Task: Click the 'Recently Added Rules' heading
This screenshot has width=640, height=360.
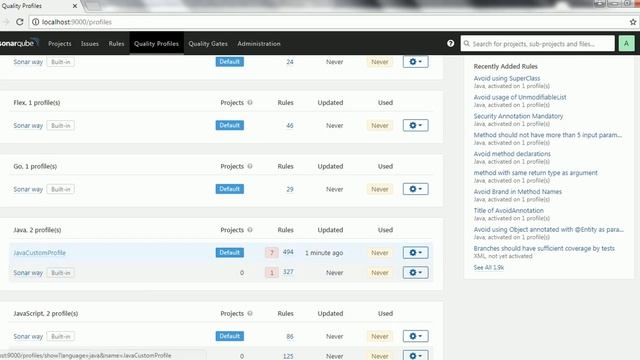Action: click(505, 66)
